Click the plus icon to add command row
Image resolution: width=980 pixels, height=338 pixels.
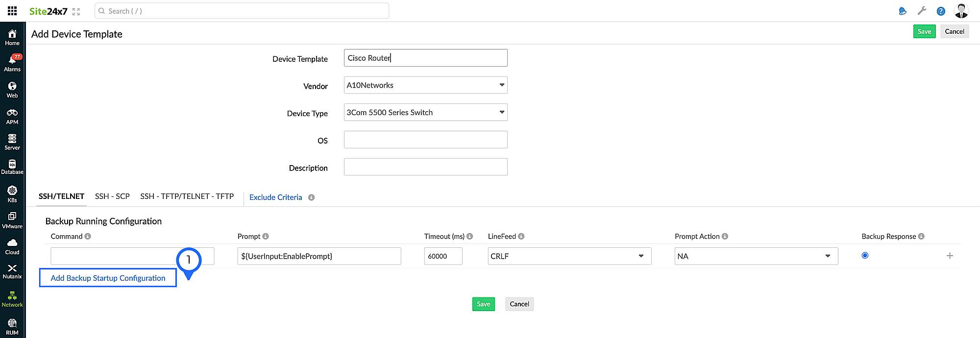[950, 256]
